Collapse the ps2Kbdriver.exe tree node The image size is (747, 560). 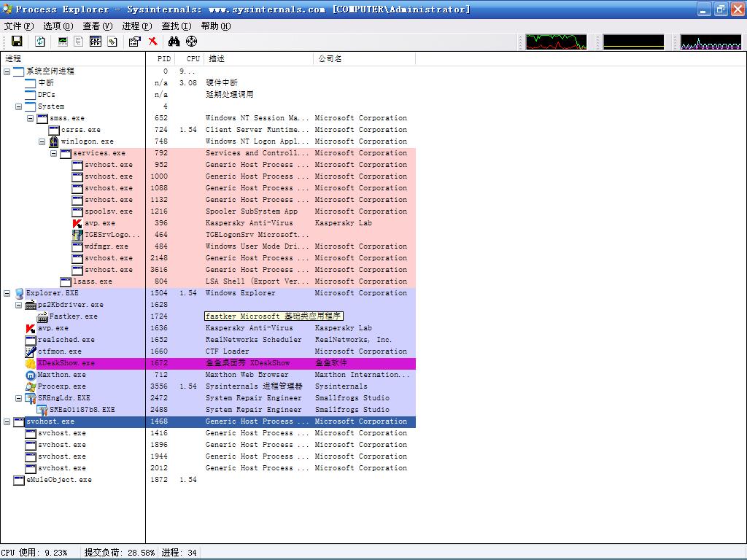18,305
